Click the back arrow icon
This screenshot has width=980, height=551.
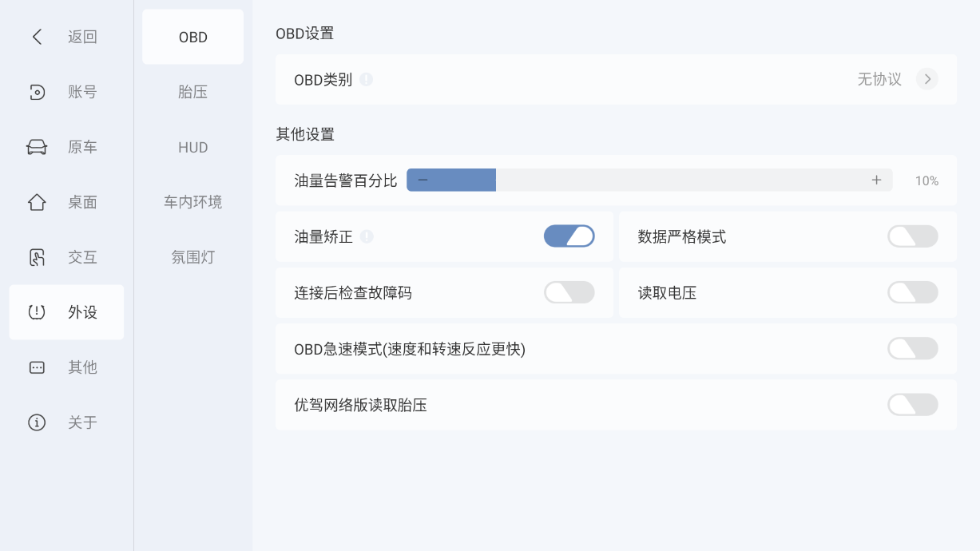pos(37,37)
